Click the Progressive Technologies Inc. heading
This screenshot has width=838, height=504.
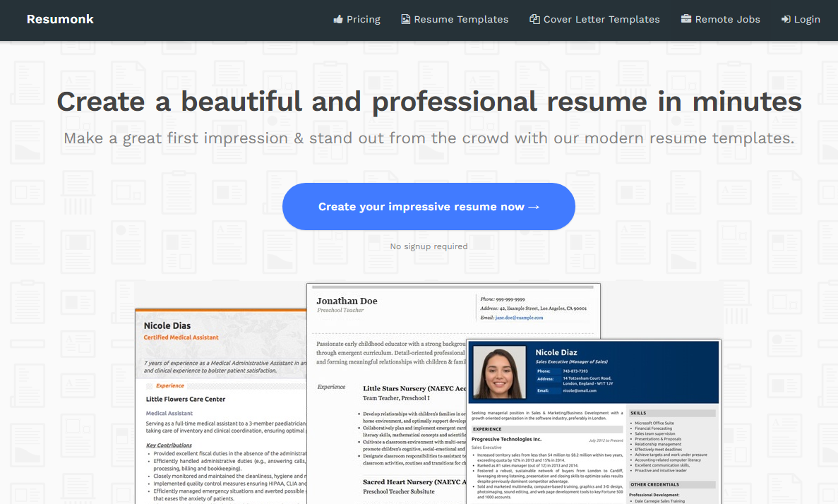pos(507,439)
